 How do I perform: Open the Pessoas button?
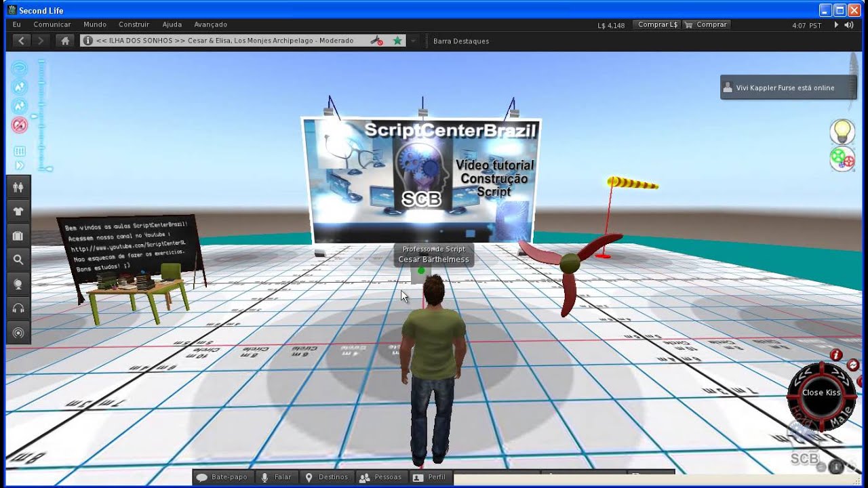(x=381, y=477)
